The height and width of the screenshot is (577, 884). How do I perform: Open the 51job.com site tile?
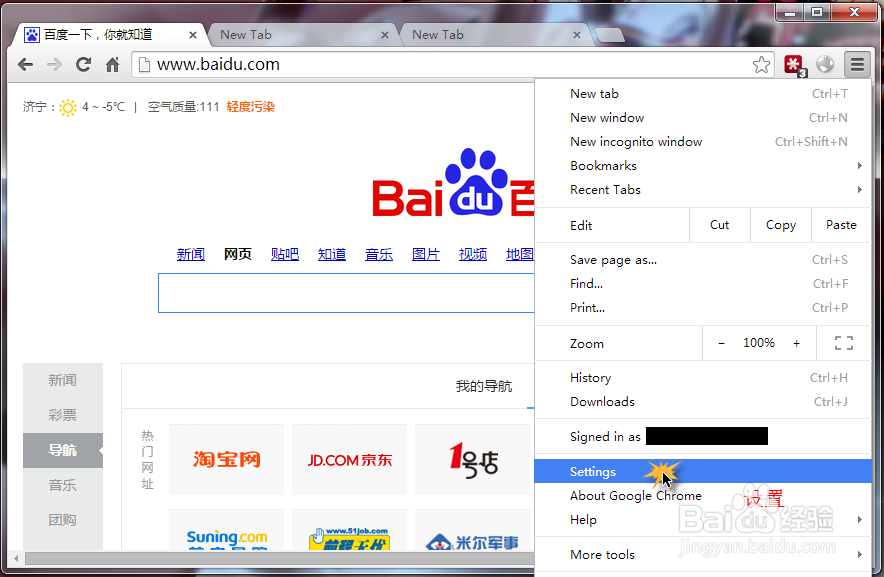350,530
